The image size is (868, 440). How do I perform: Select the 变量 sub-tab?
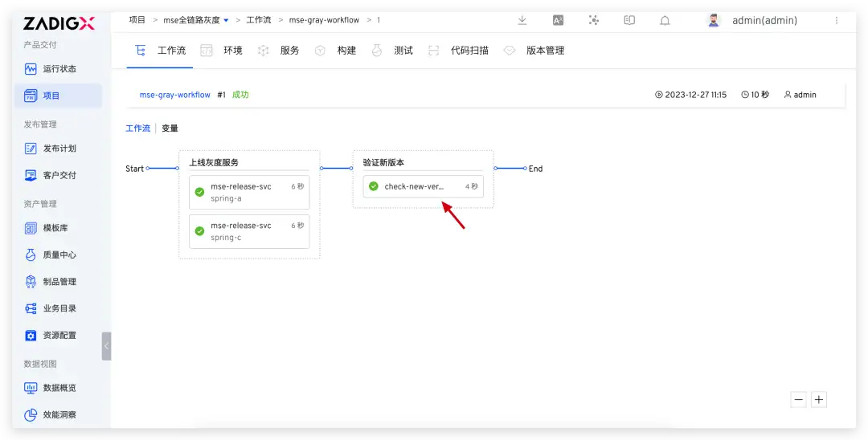[170, 128]
